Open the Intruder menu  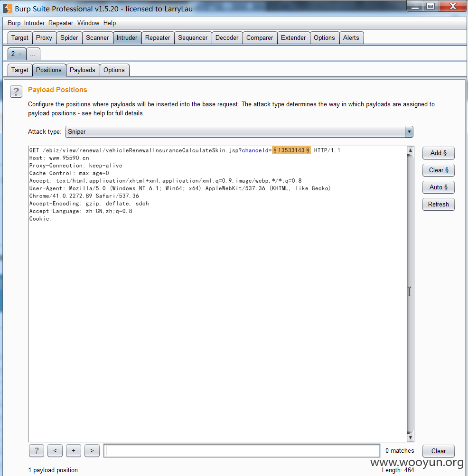34,23
